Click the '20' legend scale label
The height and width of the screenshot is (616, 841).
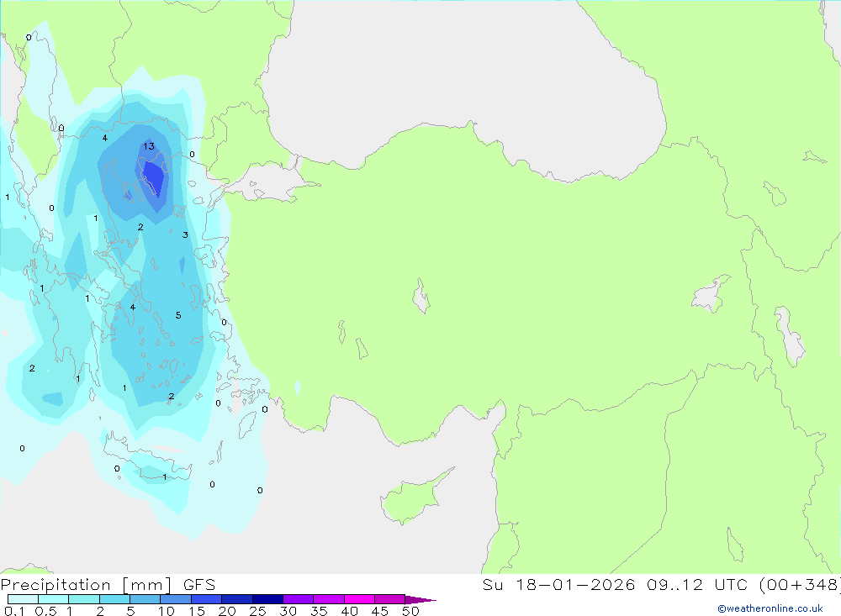point(227,611)
